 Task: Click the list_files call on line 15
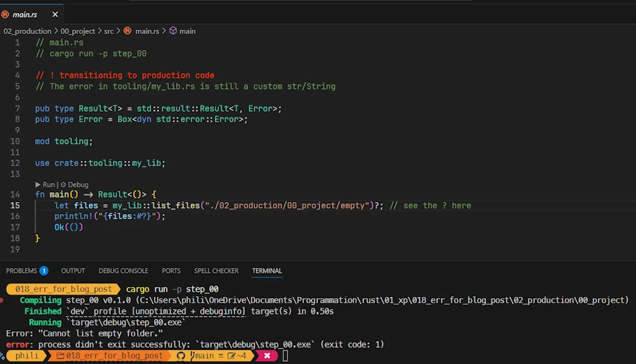coord(176,206)
